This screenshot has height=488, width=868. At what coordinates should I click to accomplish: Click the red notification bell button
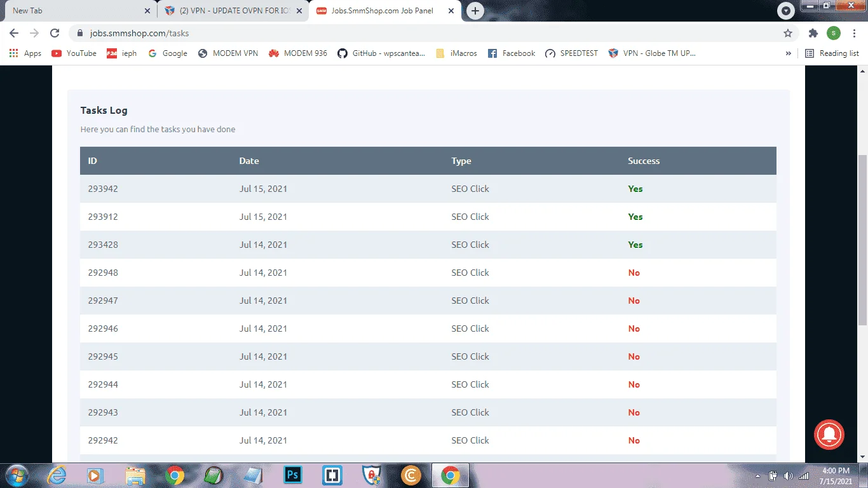[x=829, y=435]
